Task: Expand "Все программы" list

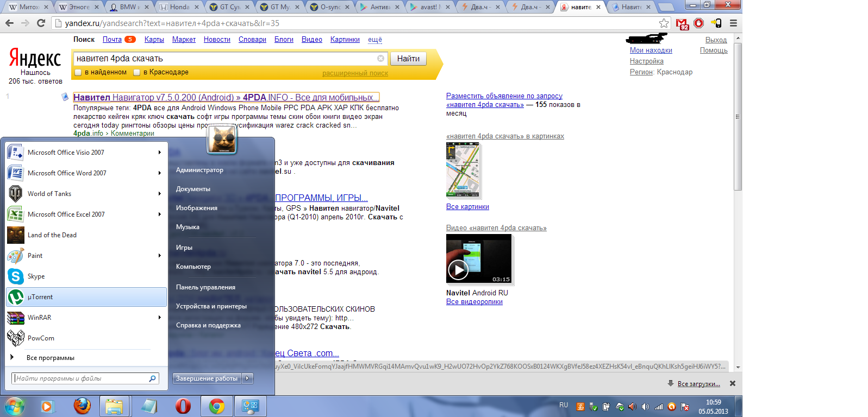Action: point(86,358)
